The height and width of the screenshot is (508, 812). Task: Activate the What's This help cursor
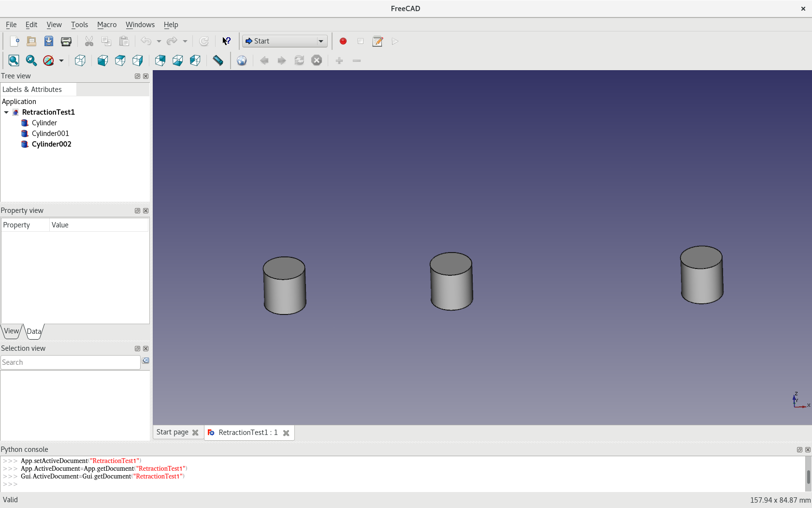pyautogui.click(x=226, y=41)
